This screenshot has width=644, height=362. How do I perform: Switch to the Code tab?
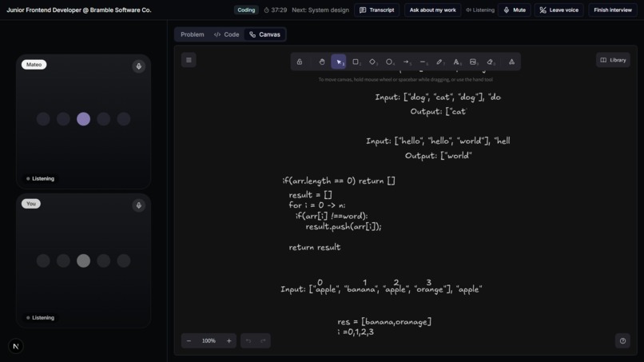pos(226,34)
